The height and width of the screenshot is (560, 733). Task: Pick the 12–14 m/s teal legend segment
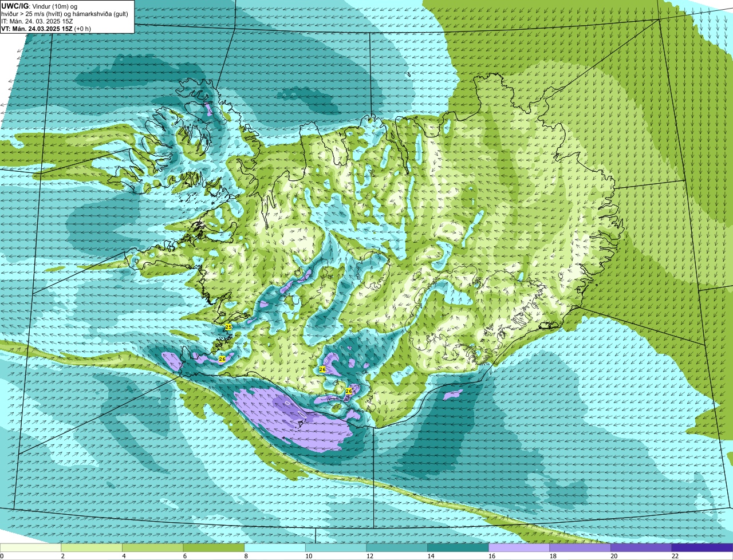[397, 547]
